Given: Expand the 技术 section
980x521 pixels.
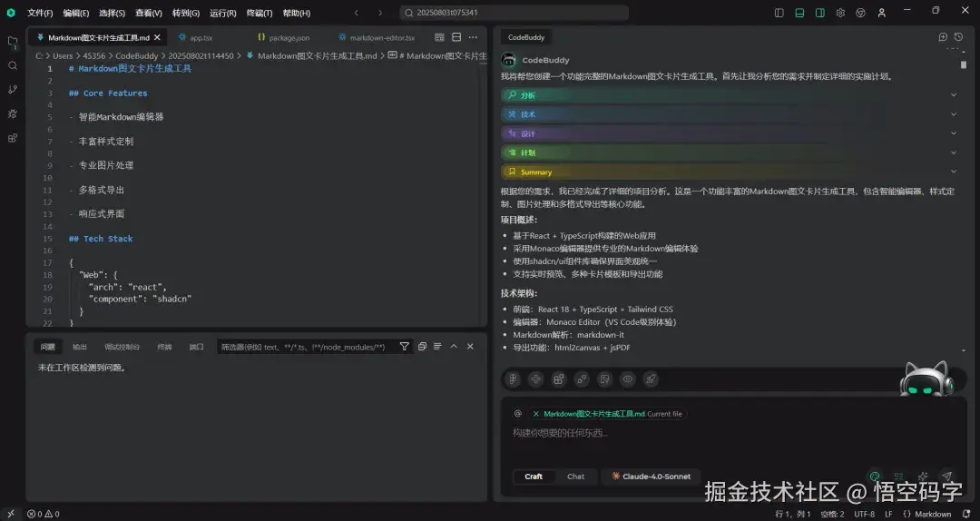Looking at the screenshot, I should pos(731,114).
